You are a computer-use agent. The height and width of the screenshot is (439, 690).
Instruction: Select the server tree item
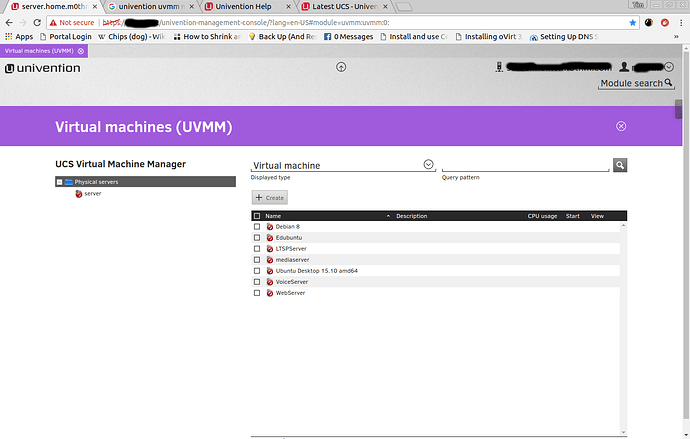[93, 194]
